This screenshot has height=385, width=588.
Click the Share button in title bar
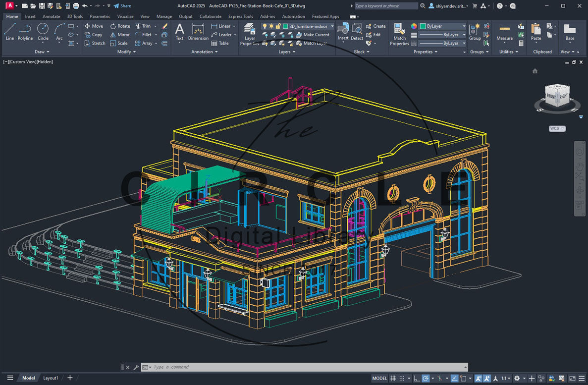point(122,6)
